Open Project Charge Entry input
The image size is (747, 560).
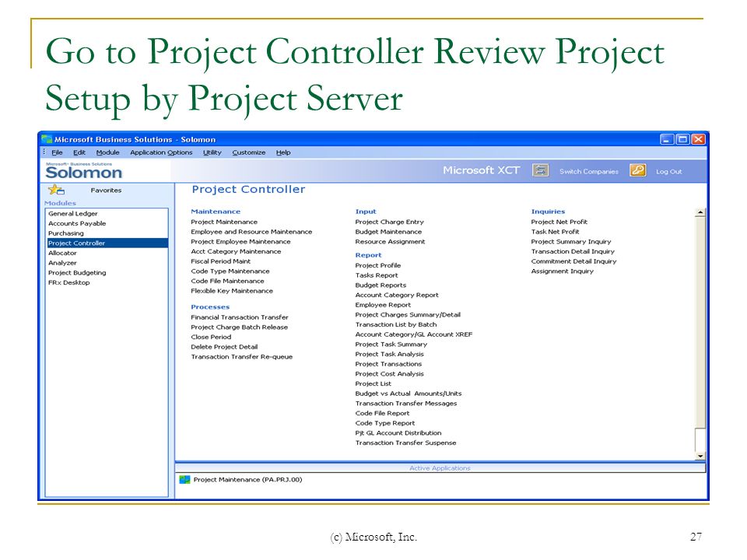[389, 222]
